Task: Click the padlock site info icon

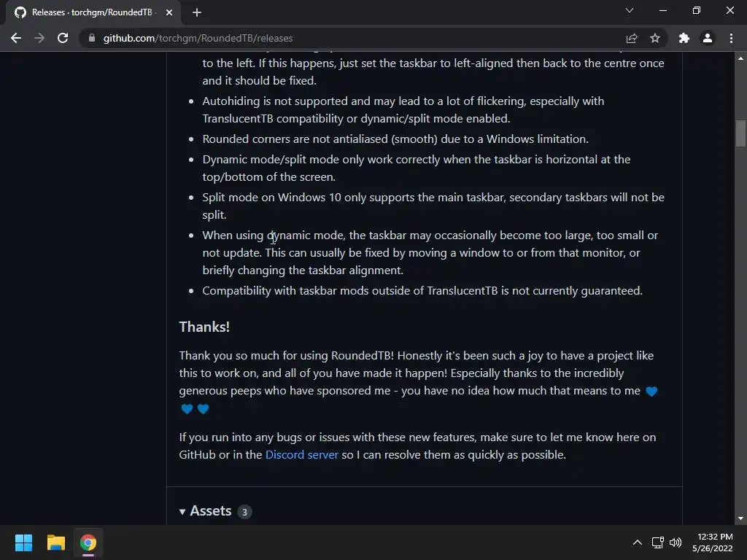Action: [x=92, y=38]
